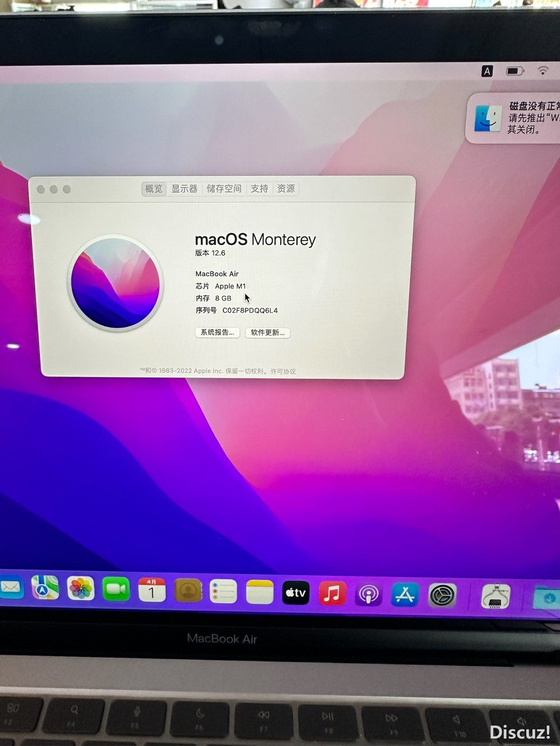Click the Apple M1 chip text

230,286
